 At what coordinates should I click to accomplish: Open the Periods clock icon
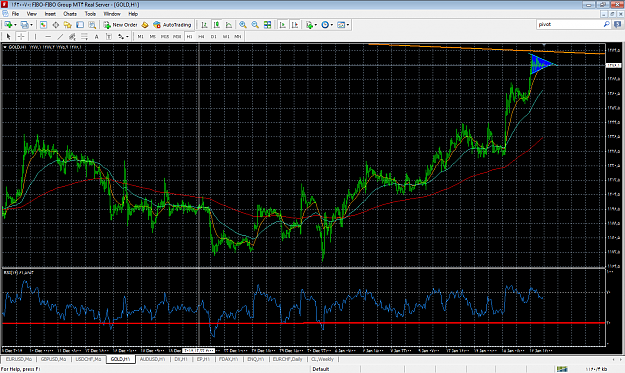click(x=325, y=25)
